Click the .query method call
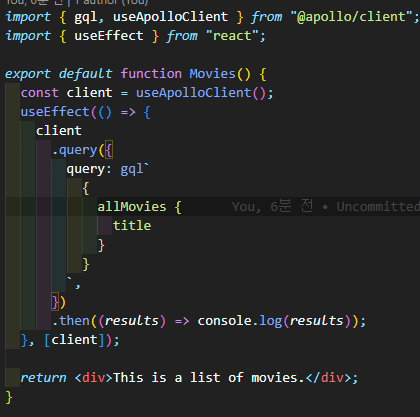Screen dimensions: 420x417 tap(74, 150)
